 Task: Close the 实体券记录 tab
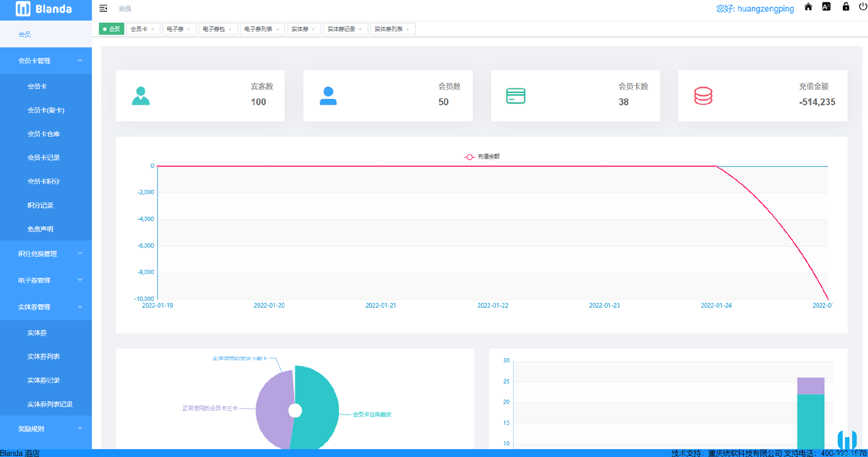tap(361, 28)
